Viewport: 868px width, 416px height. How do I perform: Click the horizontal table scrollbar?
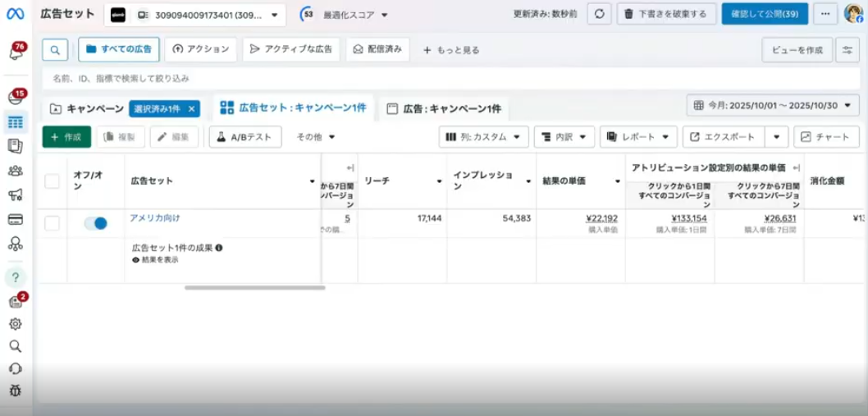[x=254, y=287]
